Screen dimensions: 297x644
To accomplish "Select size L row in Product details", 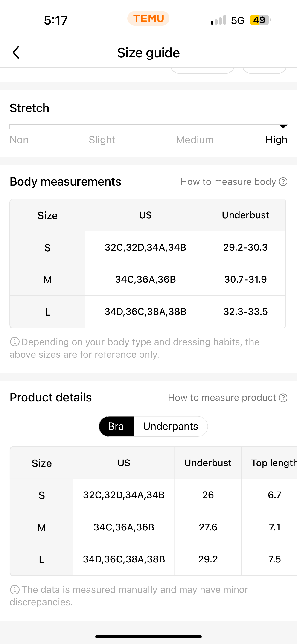I will pyautogui.click(x=154, y=559).
